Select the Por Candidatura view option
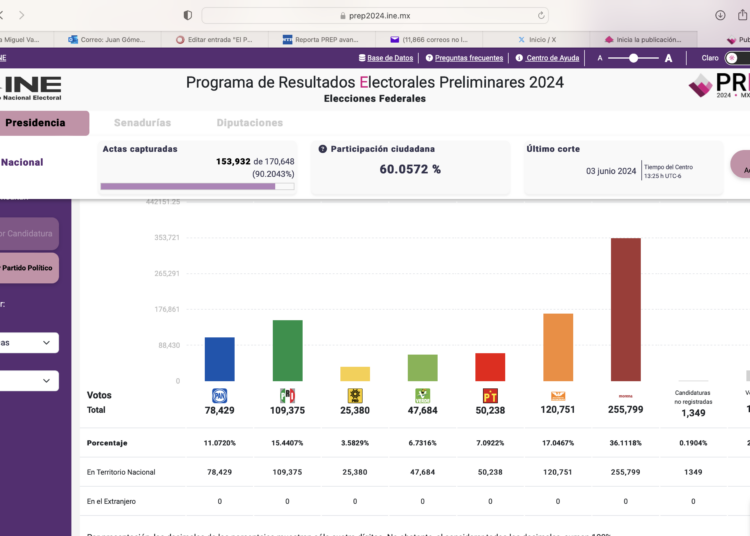Image resolution: width=750 pixels, height=536 pixels. 30,233
